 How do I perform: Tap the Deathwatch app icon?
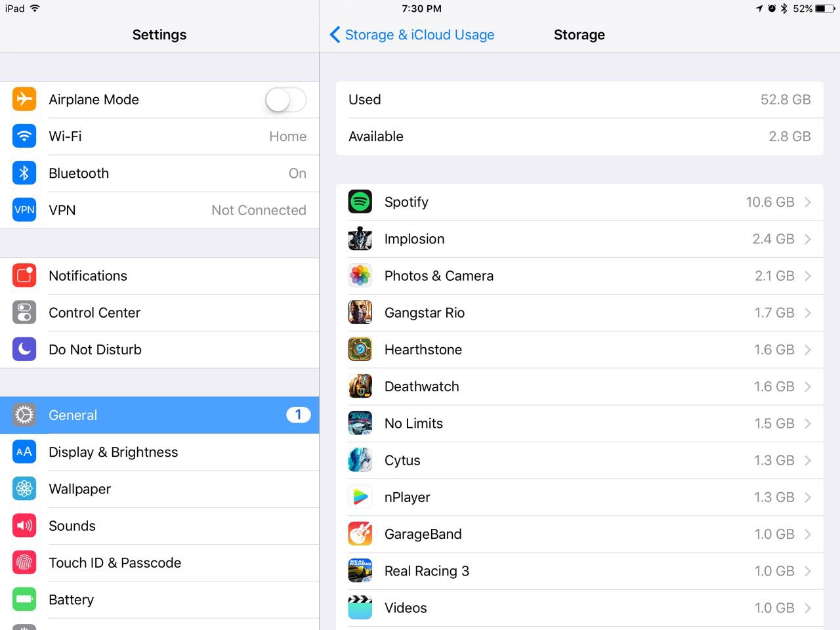[x=360, y=386]
